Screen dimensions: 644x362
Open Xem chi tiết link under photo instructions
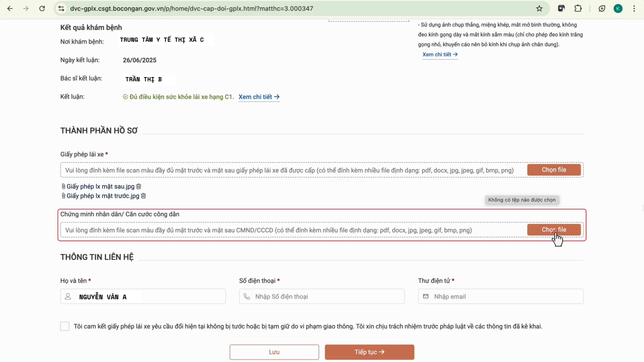click(x=440, y=54)
